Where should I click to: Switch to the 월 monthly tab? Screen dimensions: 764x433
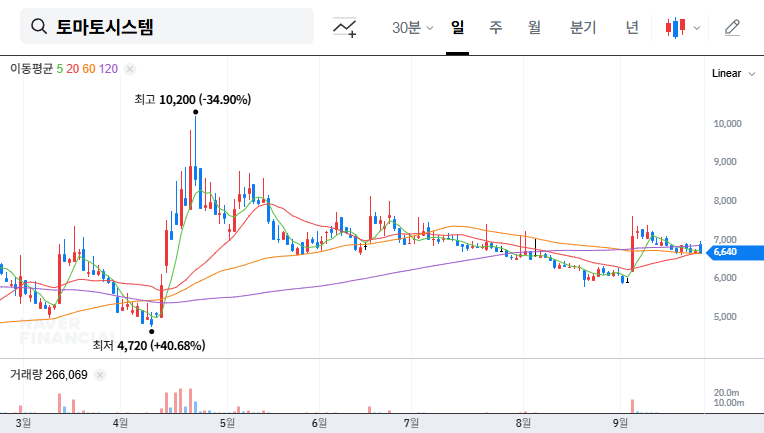click(x=535, y=27)
